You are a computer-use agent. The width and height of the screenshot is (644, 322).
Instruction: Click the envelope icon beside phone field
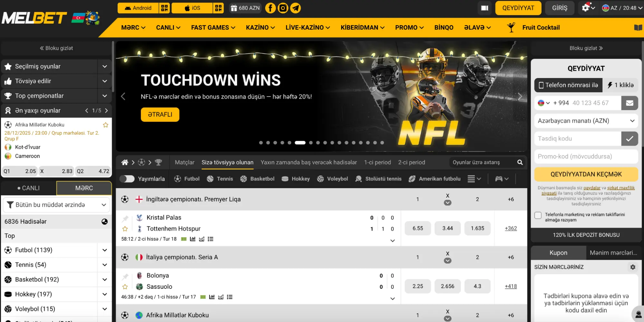(630, 103)
